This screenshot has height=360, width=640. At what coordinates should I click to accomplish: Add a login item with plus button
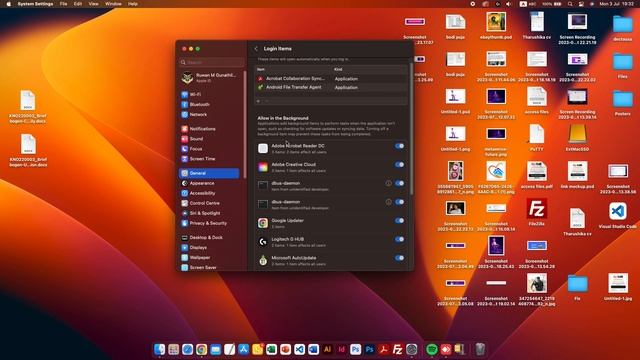tap(258, 101)
